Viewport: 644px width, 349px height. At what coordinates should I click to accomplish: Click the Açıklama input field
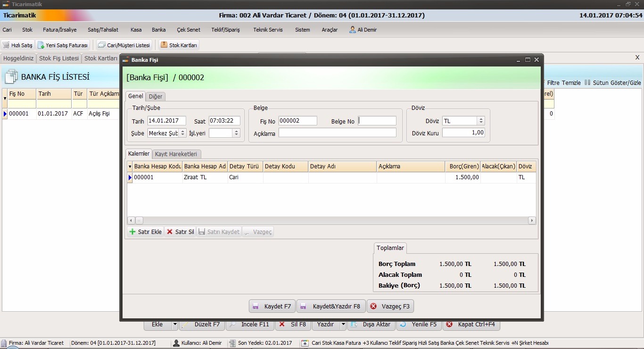337,133
